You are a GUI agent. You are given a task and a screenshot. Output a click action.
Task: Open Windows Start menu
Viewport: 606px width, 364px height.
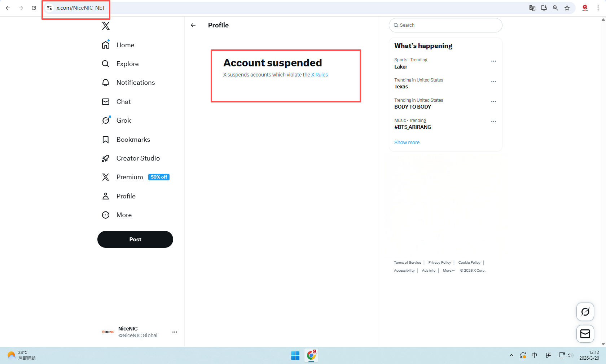click(295, 356)
